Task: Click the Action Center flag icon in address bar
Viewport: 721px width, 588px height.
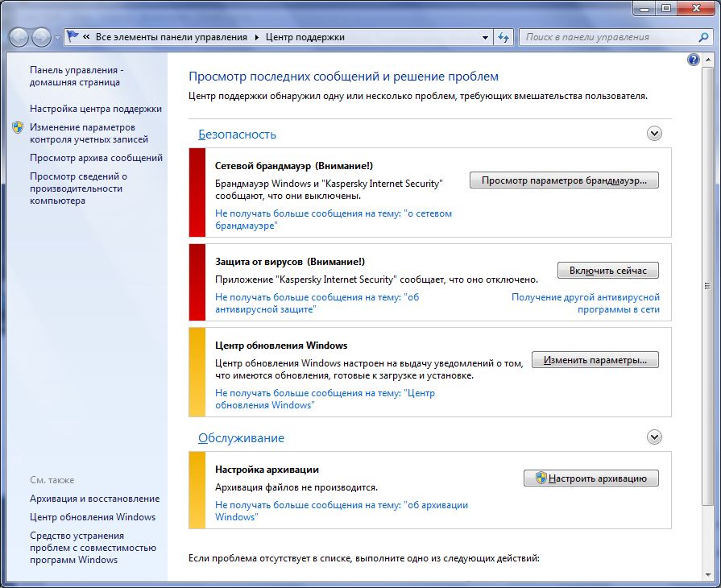Action: tap(73, 36)
